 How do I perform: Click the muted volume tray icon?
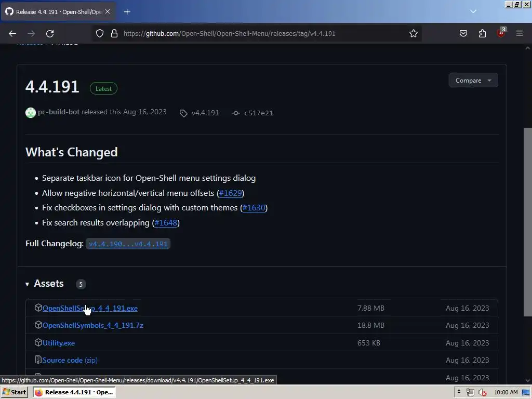482,393
